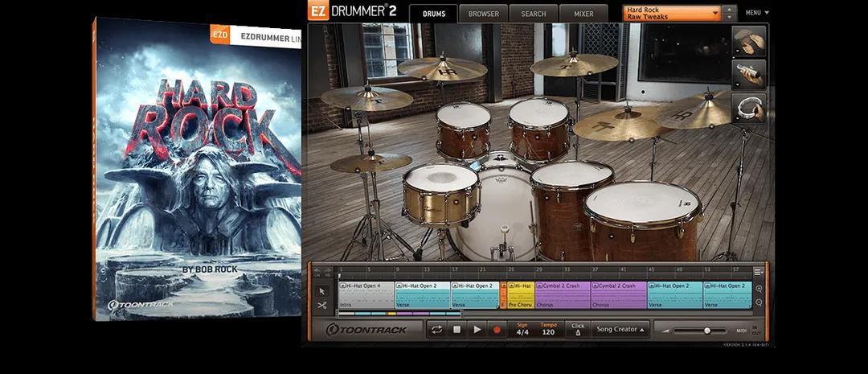This screenshot has height=374, width=868.
Task: Select the orange Fill block marked F
Action: (x=503, y=294)
